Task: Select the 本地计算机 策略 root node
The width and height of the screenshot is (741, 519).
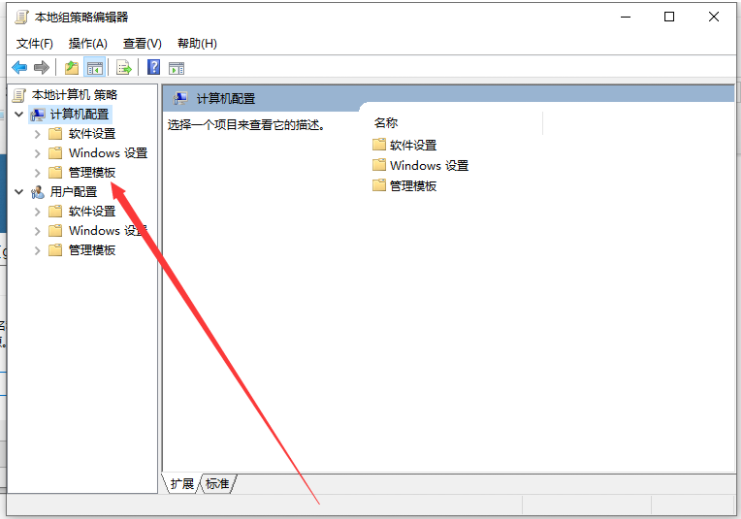Action: click(74, 95)
